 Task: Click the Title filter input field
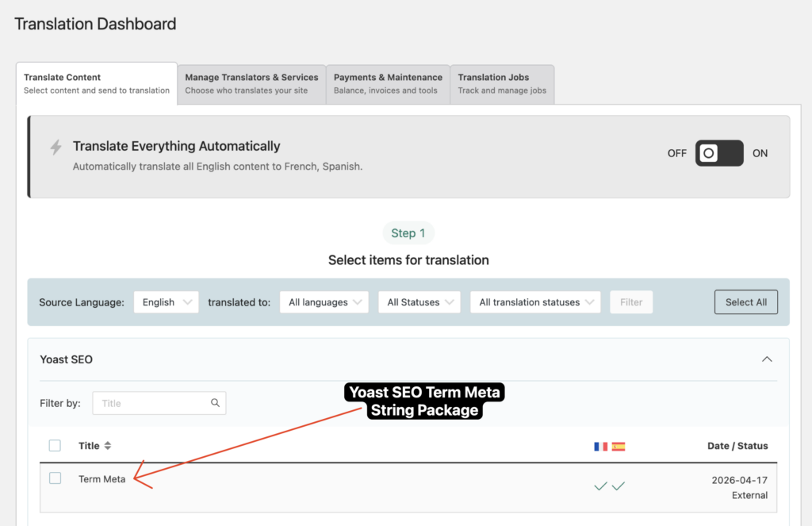(159, 403)
